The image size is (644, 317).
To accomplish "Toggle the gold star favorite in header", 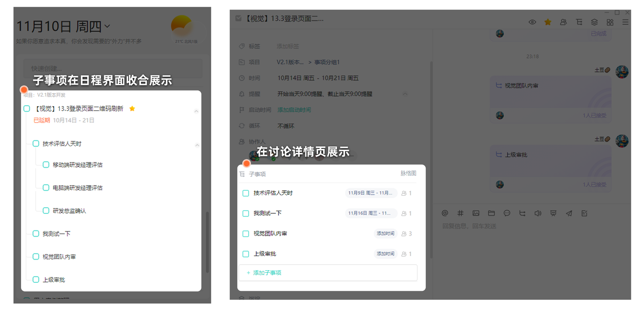I will (548, 22).
